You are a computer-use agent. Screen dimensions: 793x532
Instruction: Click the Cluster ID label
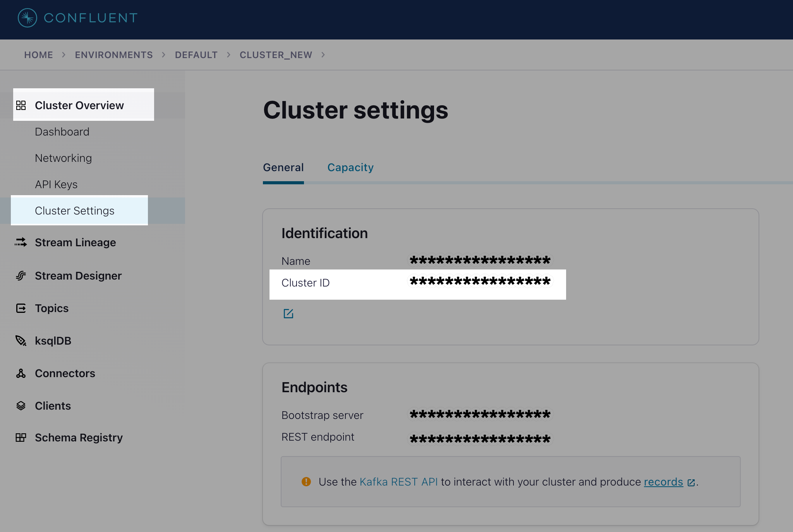(306, 283)
